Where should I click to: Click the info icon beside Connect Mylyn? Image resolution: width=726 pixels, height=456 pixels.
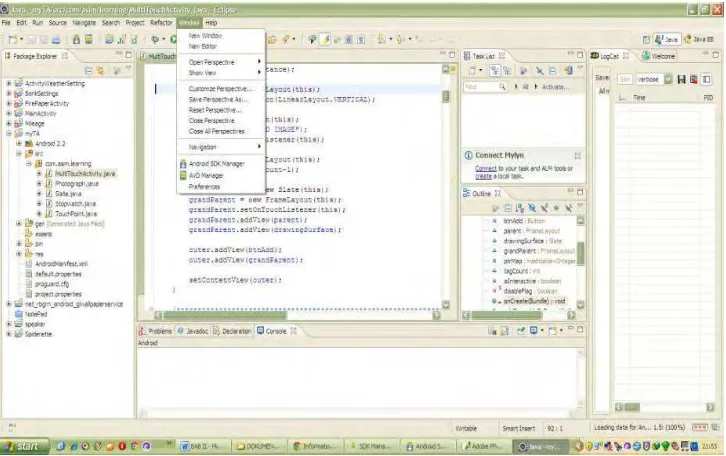(x=469, y=156)
